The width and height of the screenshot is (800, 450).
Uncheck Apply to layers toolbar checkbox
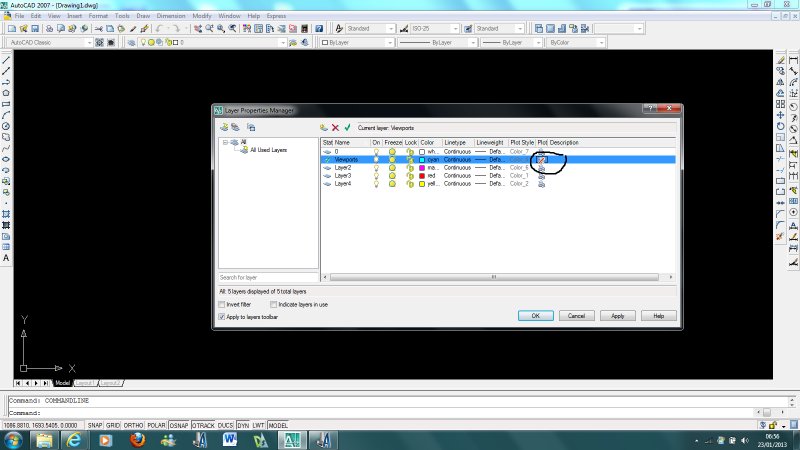(221, 317)
